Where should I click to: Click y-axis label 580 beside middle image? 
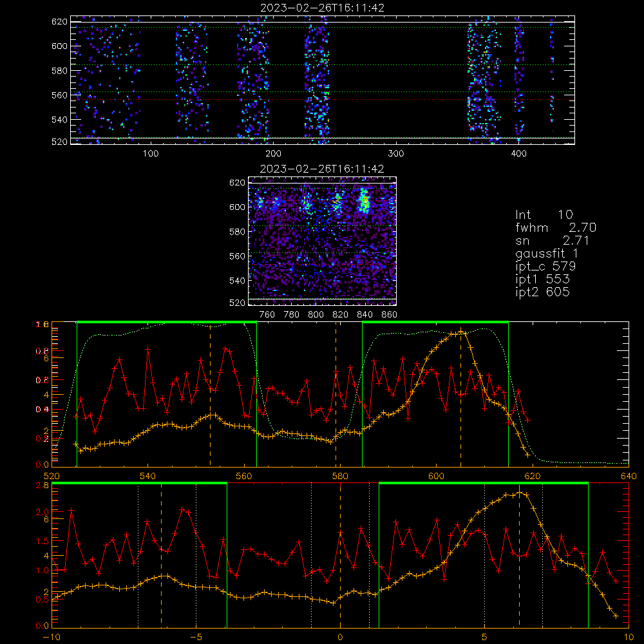[x=238, y=232]
